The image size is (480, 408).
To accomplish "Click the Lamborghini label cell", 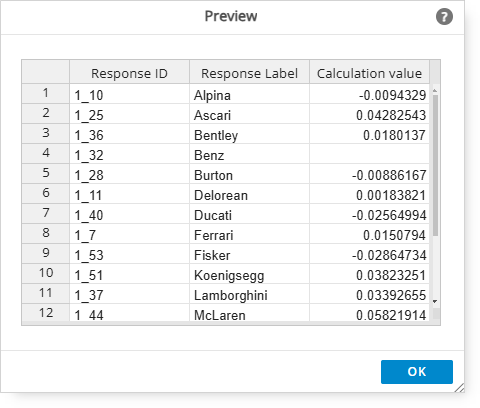I will pos(249,294).
